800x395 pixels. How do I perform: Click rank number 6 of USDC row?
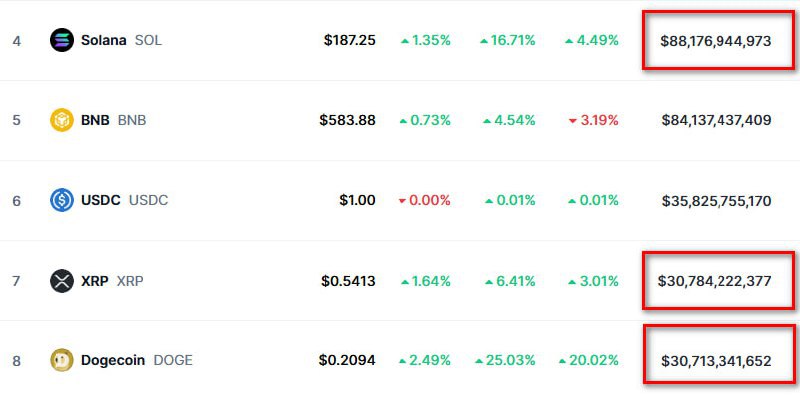pos(16,201)
